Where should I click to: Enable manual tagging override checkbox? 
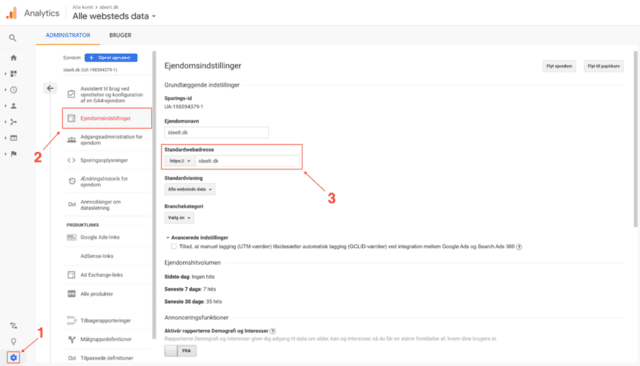click(174, 246)
